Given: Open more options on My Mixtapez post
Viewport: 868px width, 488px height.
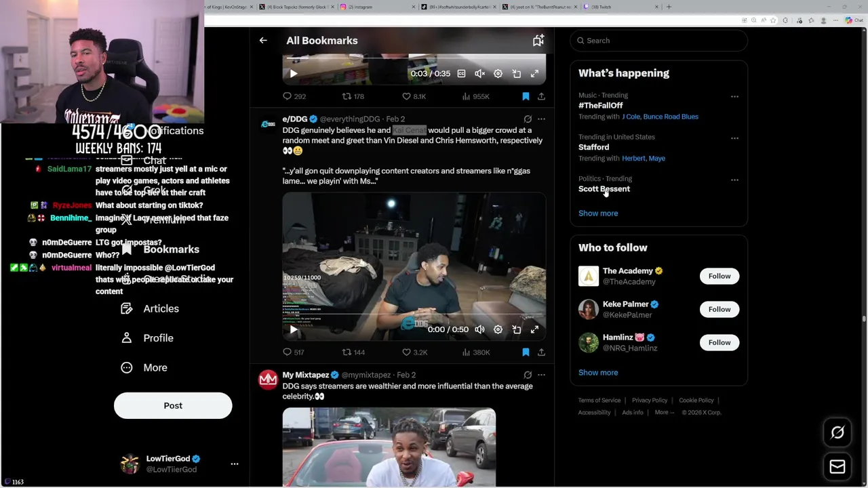Looking at the screenshot, I should (541, 375).
